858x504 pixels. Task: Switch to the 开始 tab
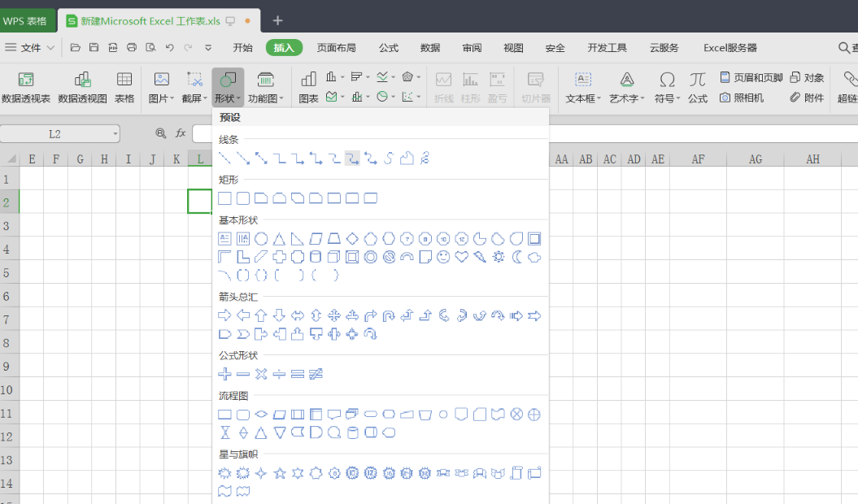242,48
